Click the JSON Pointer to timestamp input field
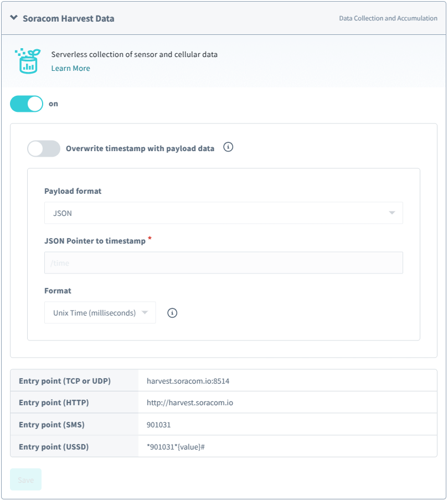The width and height of the screenshot is (448, 501). tap(223, 262)
